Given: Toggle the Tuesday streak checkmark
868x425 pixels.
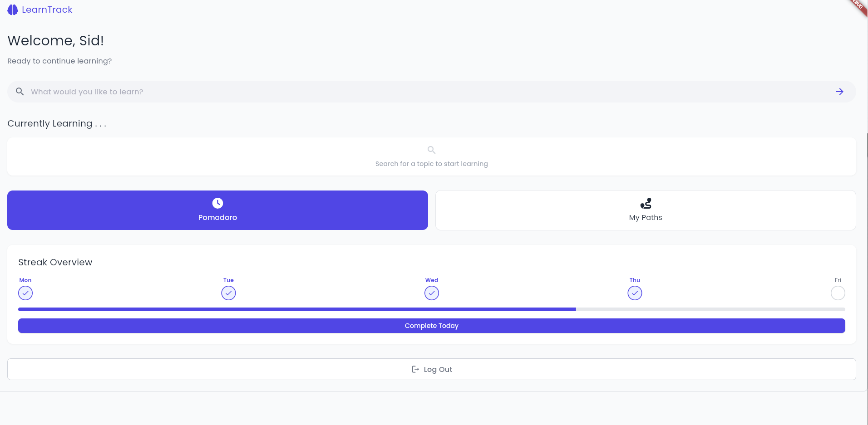Looking at the screenshot, I should coord(228,293).
